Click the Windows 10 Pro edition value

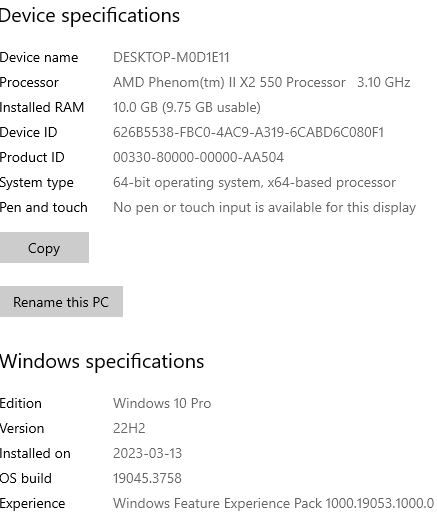pyautogui.click(x=162, y=403)
